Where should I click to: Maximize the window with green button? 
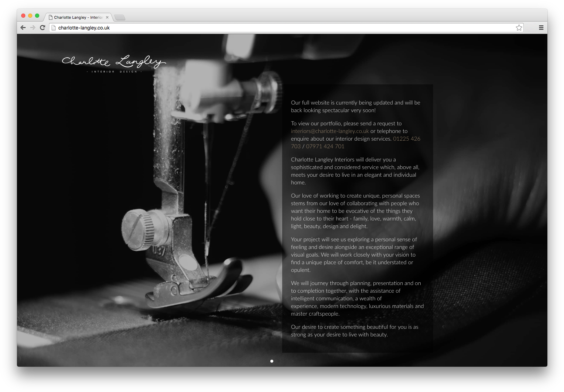tap(37, 16)
